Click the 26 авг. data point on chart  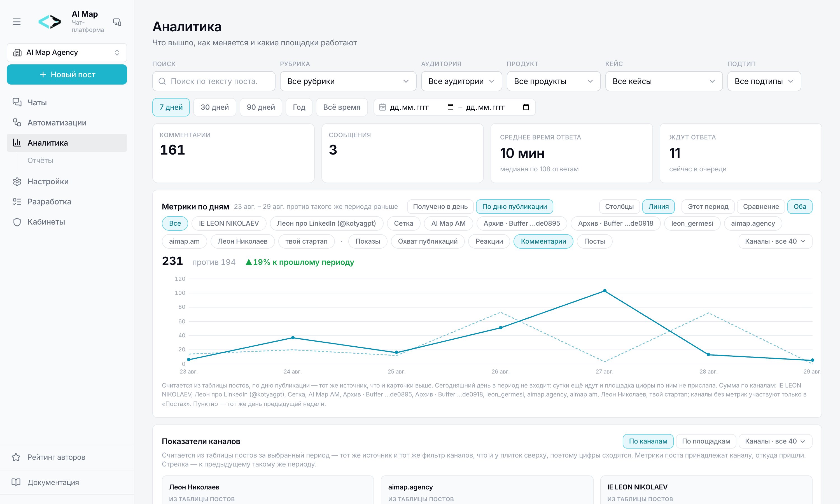500,328
